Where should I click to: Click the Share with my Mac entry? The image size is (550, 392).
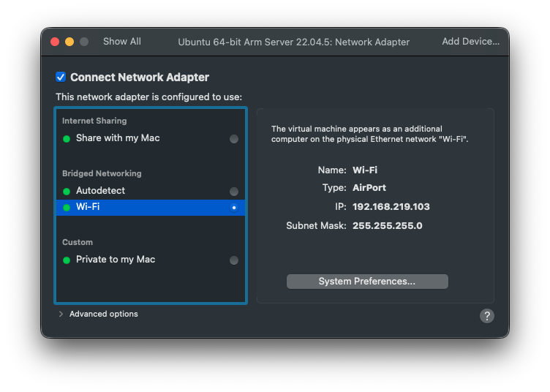click(x=118, y=138)
